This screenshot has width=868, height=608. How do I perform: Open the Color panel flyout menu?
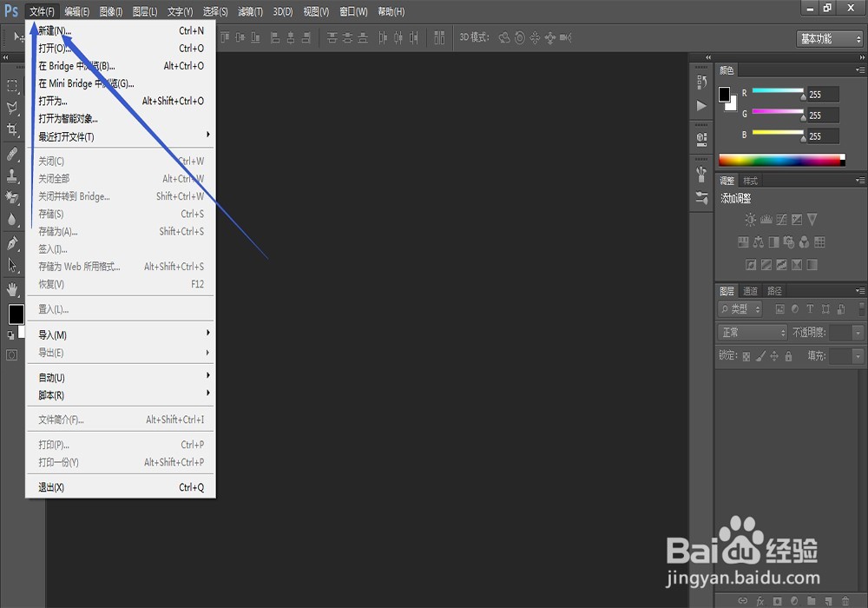(859, 69)
